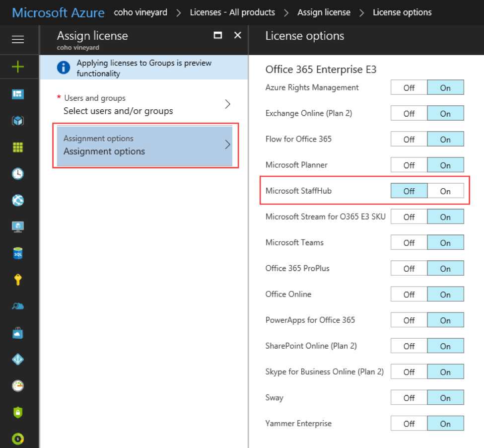Turn off Skype for Business Online (Plan 2)
This screenshot has width=484, height=448.
409,372
